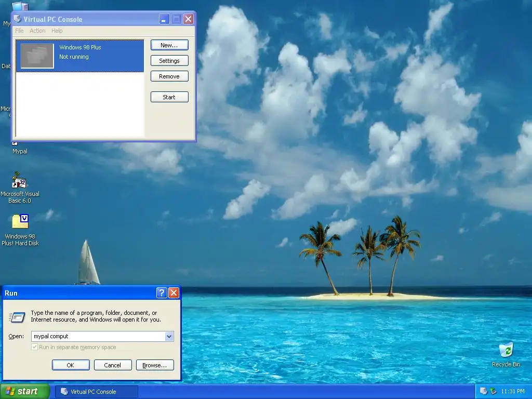Click in the Open text field
This screenshot has height=399, width=532.
click(98, 336)
